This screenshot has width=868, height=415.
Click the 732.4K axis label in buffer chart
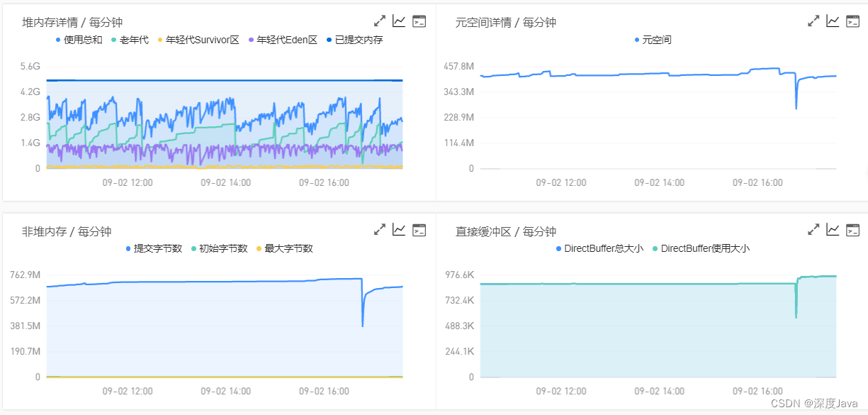(x=459, y=300)
